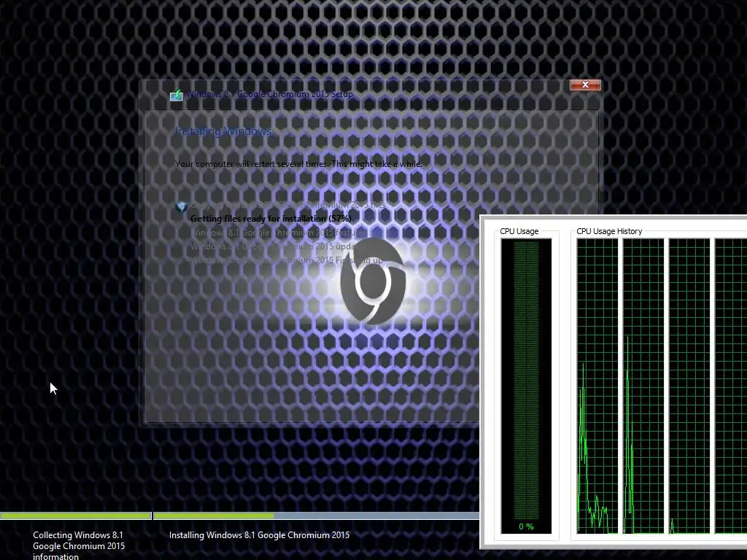This screenshot has height=560, width=747.
Task: Click the Installing Windows progress bar segment
Action: click(317, 516)
